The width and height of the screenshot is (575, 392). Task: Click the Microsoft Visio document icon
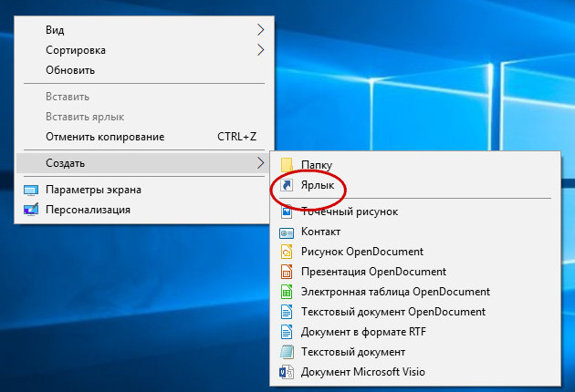(x=287, y=372)
